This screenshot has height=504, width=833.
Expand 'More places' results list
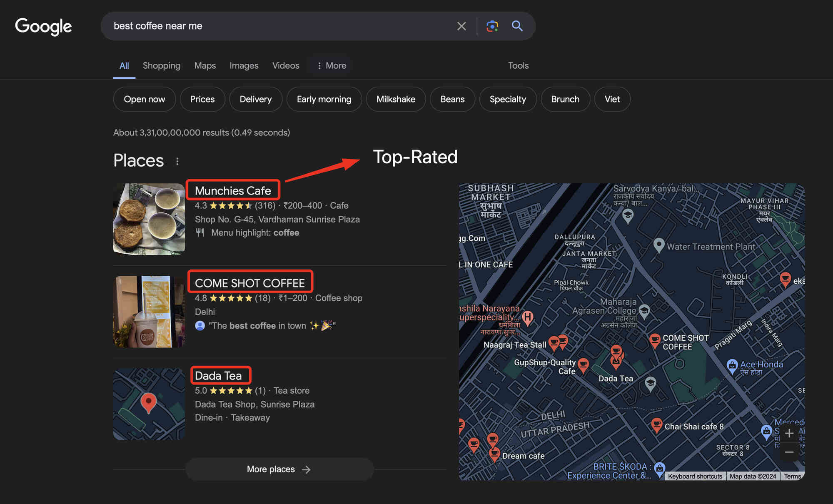click(279, 469)
